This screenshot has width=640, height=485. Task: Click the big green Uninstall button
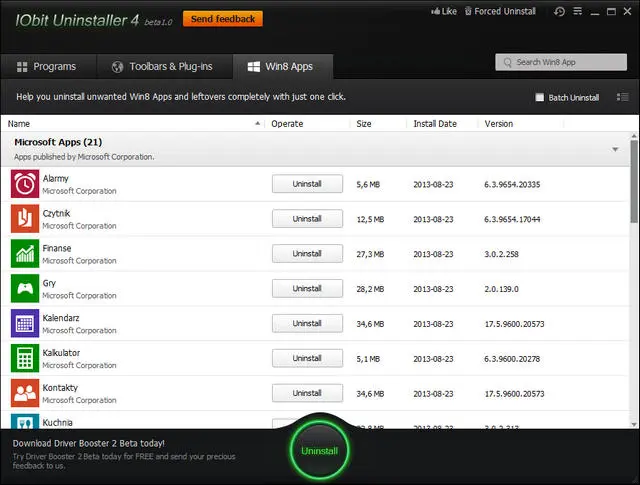point(319,450)
